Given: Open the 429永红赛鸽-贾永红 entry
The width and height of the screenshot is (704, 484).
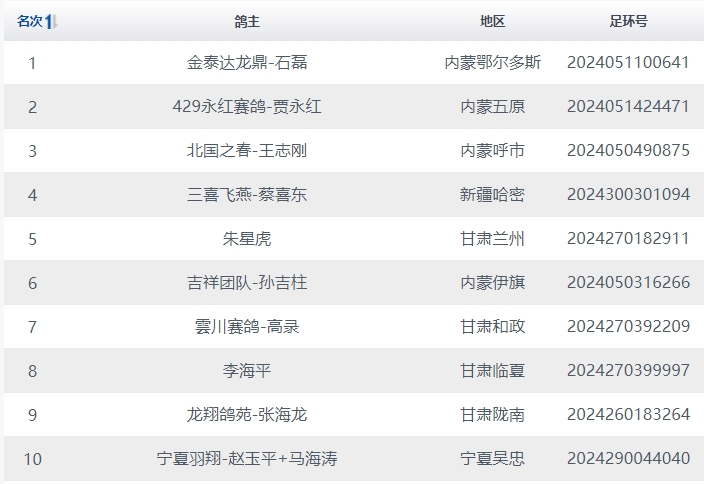Looking at the screenshot, I should (247, 107).
